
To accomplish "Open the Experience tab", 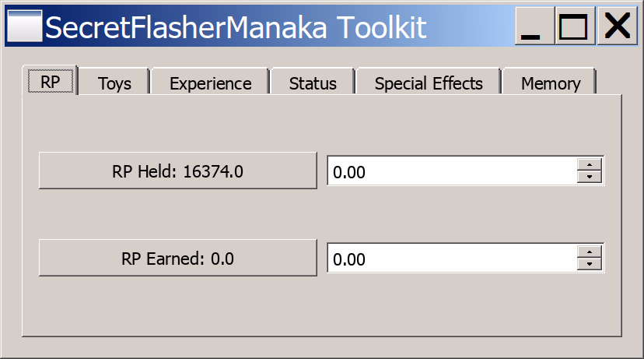I will tap(210, 83).
